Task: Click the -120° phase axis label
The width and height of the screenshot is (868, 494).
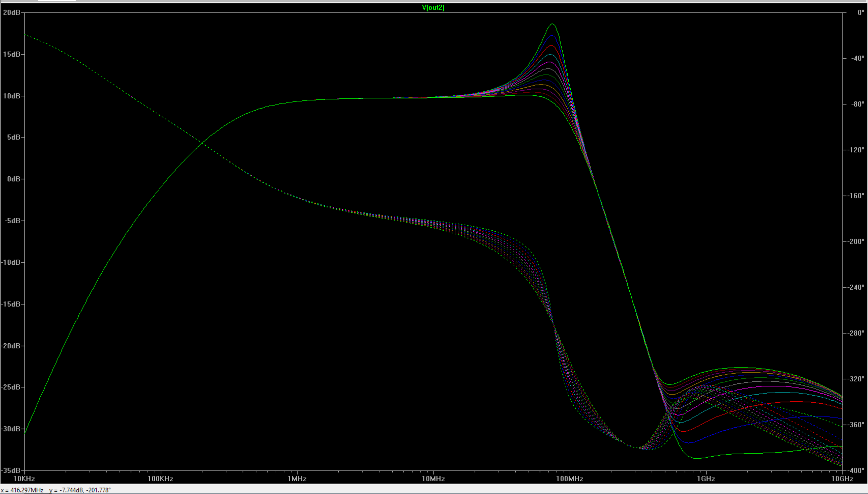Action: [856, 150]
